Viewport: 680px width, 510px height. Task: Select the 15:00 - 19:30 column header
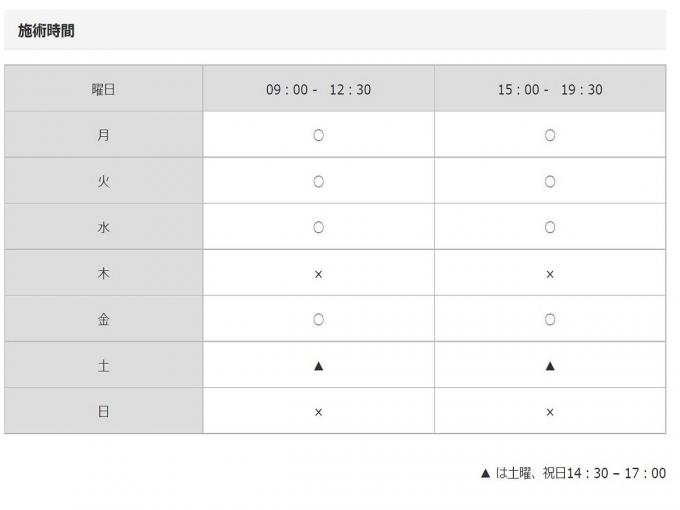pos(549,89)
